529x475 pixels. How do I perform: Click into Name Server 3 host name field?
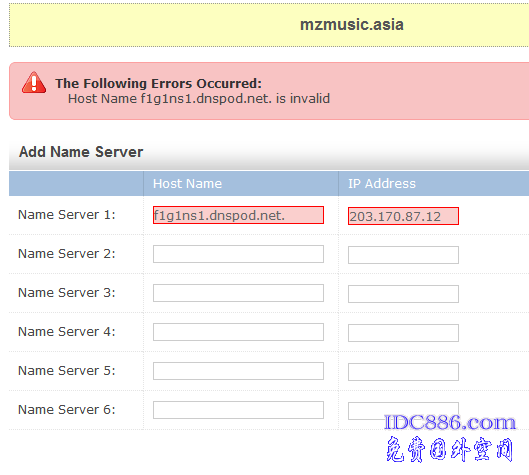238,293
